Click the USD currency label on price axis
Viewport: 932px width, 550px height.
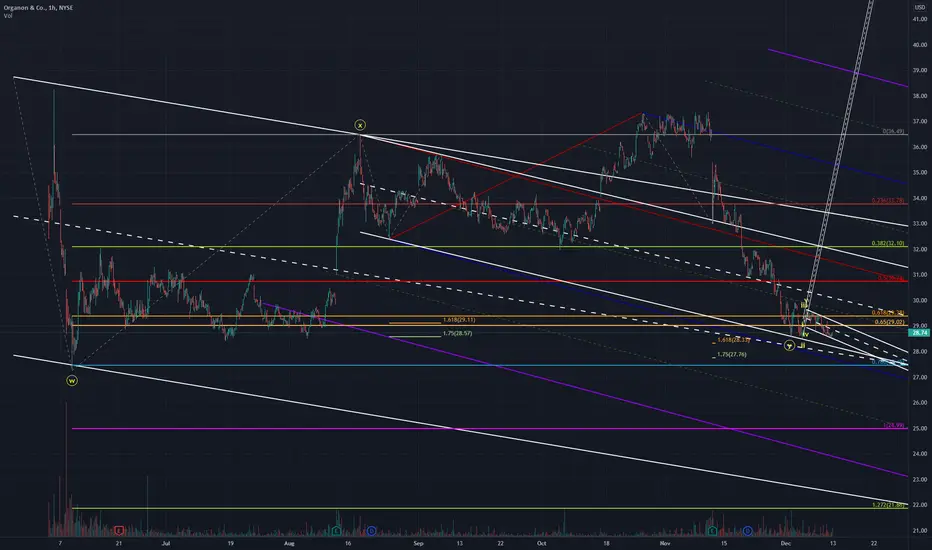coord(920,7)
